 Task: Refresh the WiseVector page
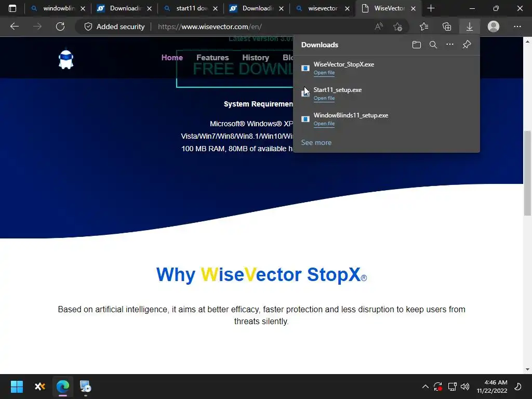60,26
